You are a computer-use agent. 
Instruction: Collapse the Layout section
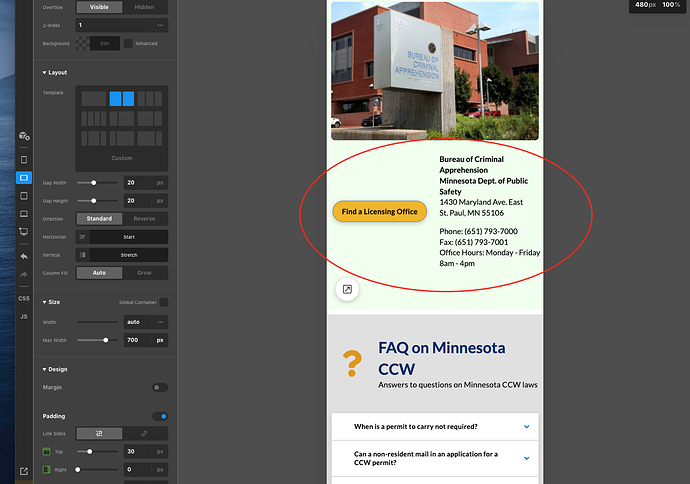[55, 73]
